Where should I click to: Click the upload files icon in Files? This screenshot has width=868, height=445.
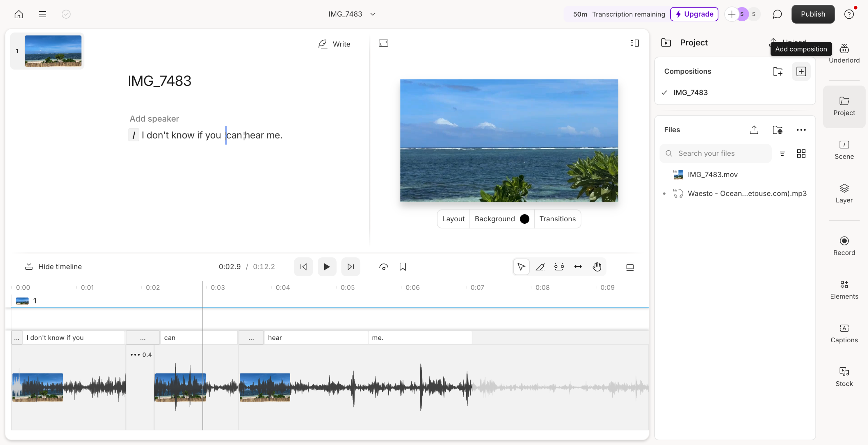754,130
